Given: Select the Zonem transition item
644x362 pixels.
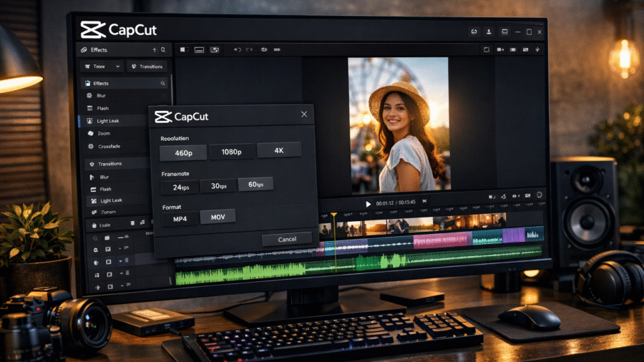Looking at the screenshot, I should [x=108, y=212].
